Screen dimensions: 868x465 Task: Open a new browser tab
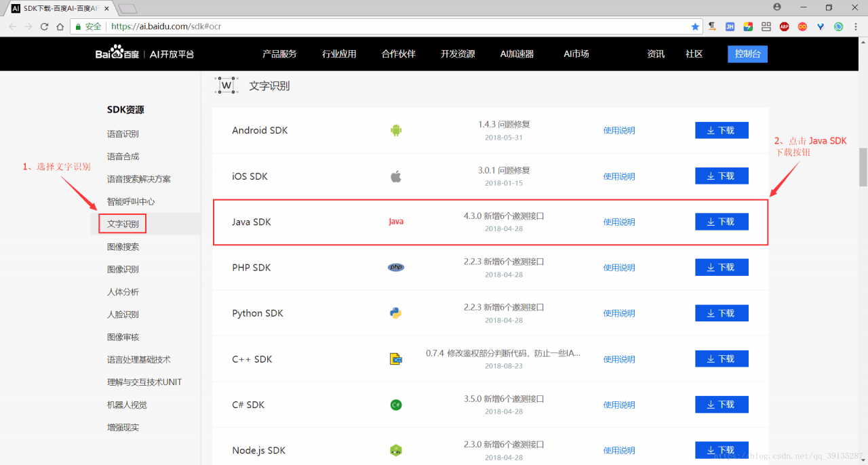127,9
